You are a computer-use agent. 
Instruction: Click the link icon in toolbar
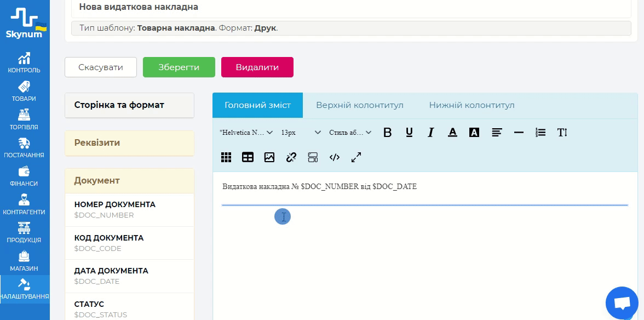[x=291, y=157]
